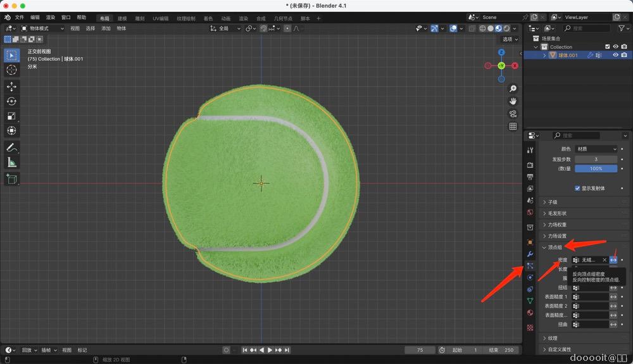Screen dimensions: 633x364
Task: Click the (数)量 100% slider
Action: click(596, 168)
